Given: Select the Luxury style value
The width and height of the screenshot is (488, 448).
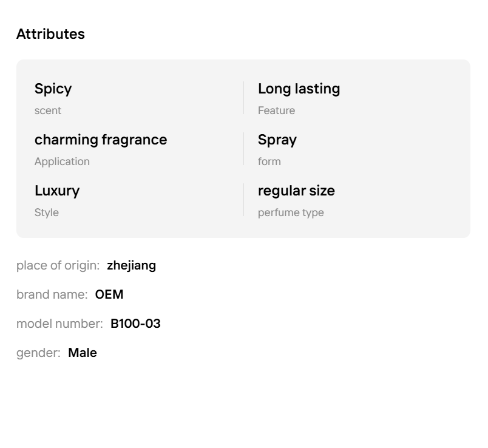Looking at the screenshot, I should tap(57, 191).
